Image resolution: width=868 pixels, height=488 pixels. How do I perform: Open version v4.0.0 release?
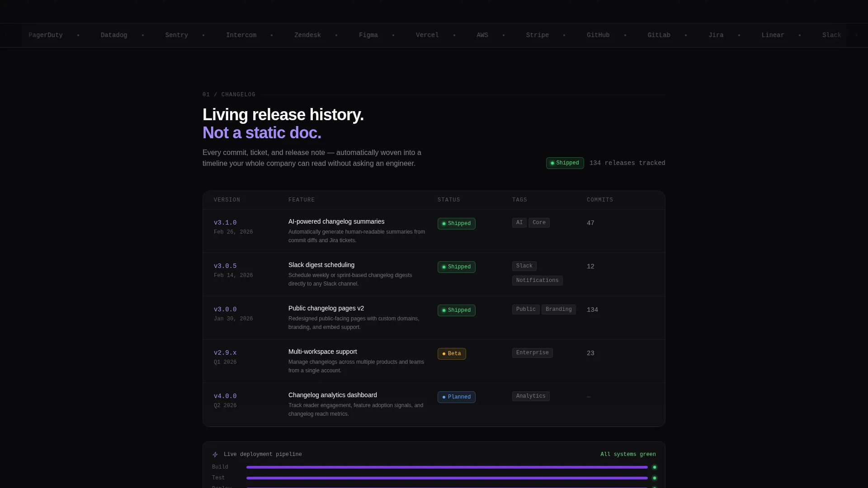pyautogui.click(x=225, y=396)
